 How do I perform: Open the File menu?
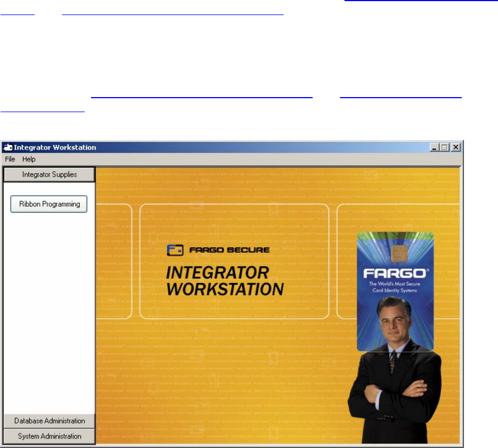tap(10, 159)
